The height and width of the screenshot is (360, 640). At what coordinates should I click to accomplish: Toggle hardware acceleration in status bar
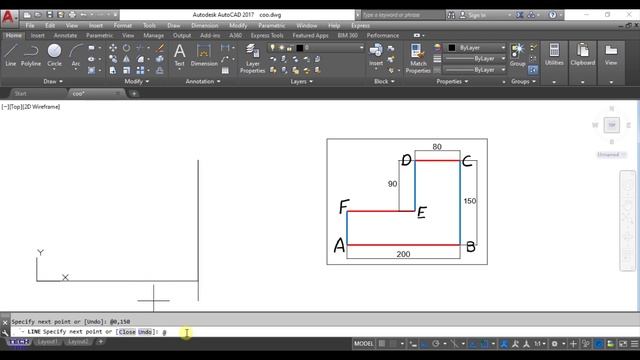(x=599, y=344)
